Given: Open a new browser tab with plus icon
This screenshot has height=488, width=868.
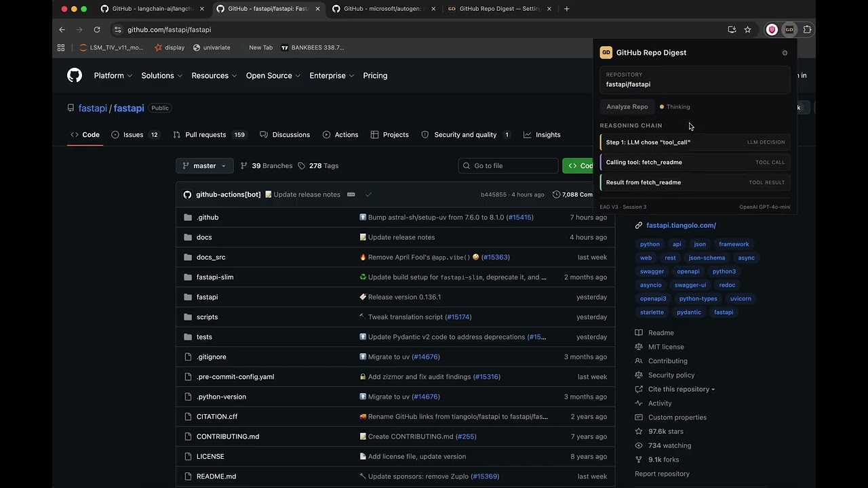Looking at the screenshot, I should click(567, 9).
